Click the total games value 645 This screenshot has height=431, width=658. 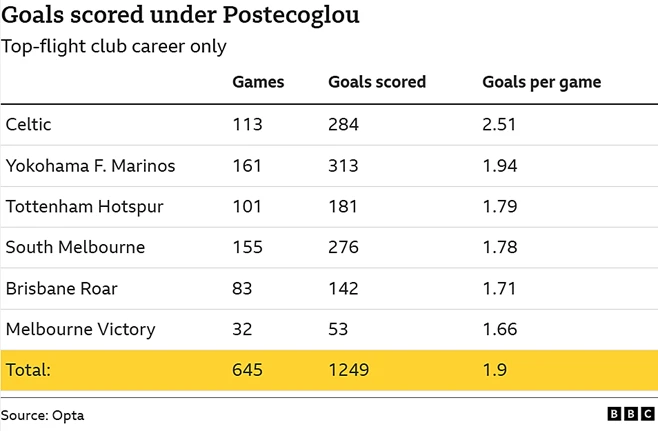click(x=247, y=370)
